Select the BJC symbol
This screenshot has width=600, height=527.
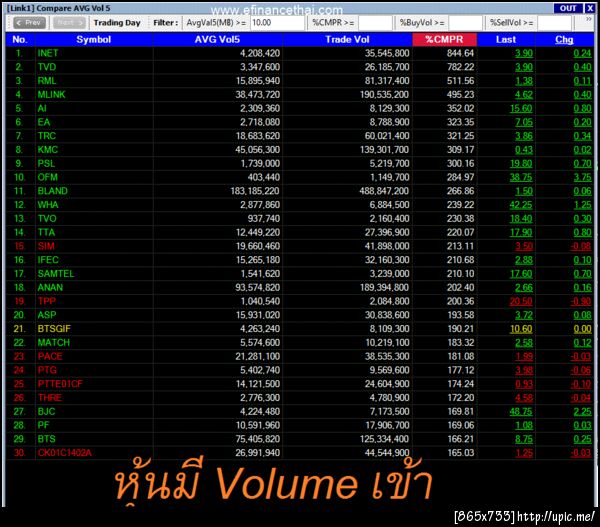tap(46, 411)
